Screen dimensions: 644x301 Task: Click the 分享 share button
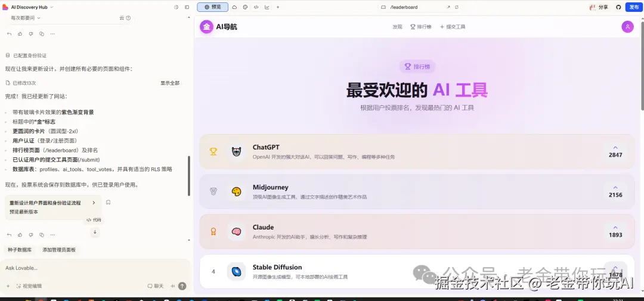coord(599,7)
